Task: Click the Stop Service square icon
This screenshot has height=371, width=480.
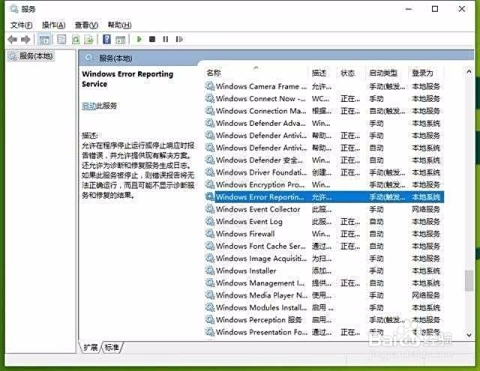Action: [152, 39]
